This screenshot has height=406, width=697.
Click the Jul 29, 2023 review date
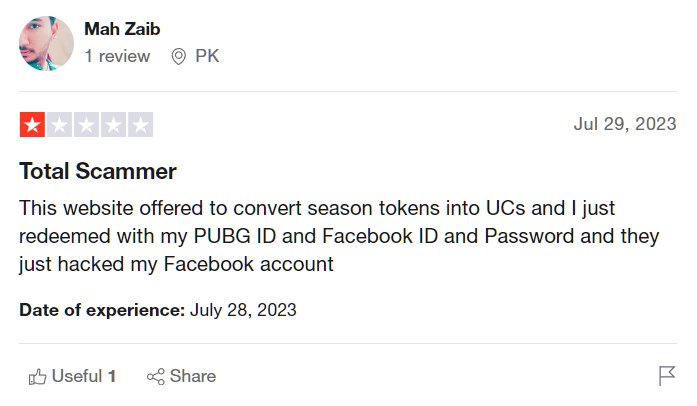pos(625,124)
